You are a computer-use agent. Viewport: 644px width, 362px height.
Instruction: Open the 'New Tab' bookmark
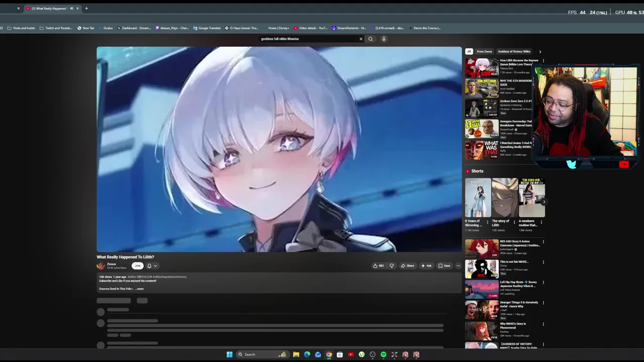(x=86, y=28)
